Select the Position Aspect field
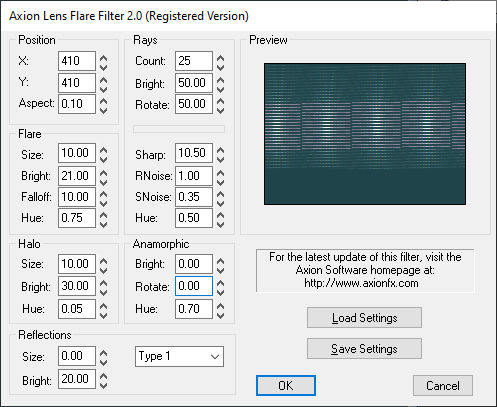 coord(77,104)
